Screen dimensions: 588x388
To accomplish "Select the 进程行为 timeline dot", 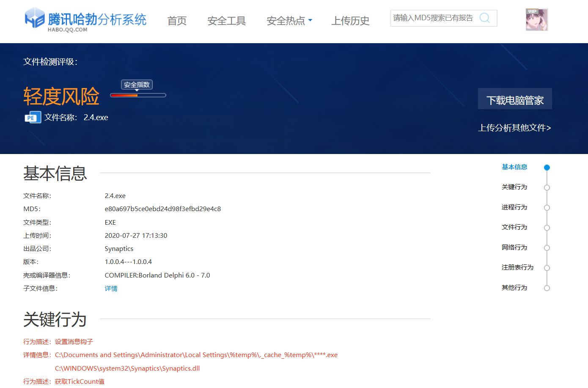I will [547, 208].
